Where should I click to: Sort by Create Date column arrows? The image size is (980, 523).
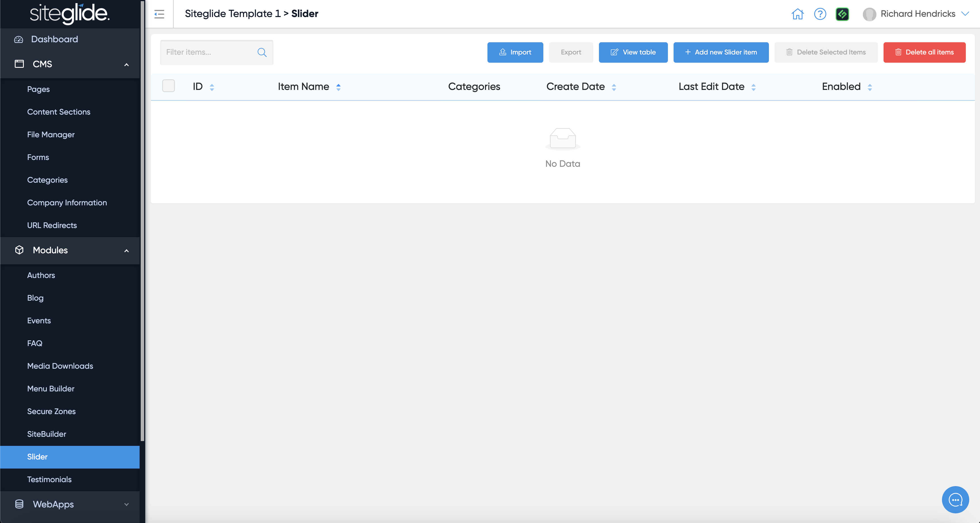(614, 87)
